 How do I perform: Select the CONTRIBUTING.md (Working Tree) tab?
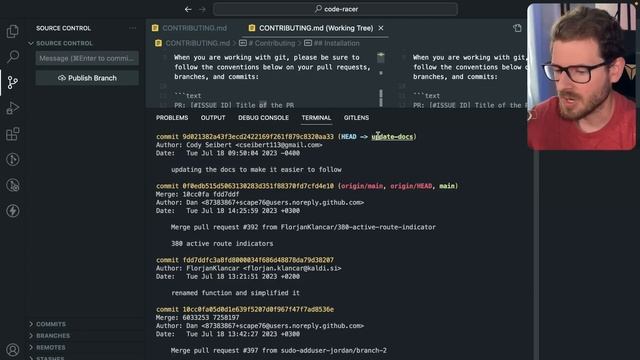click(316, 28)
